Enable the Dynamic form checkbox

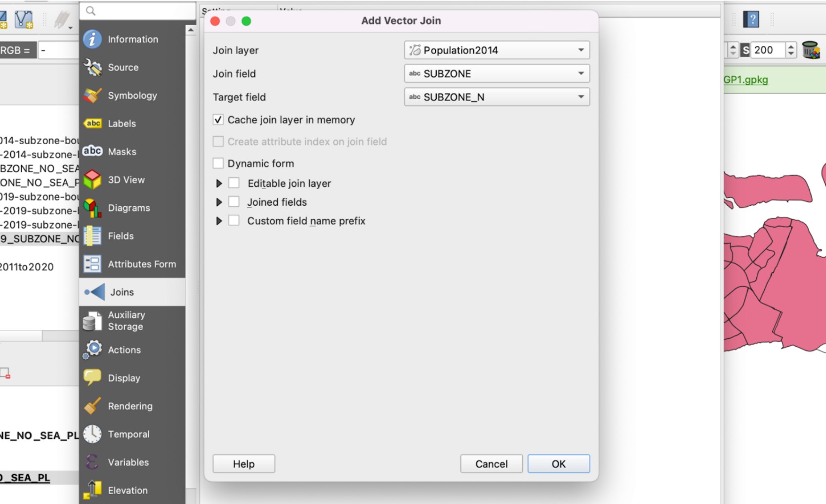218,163
